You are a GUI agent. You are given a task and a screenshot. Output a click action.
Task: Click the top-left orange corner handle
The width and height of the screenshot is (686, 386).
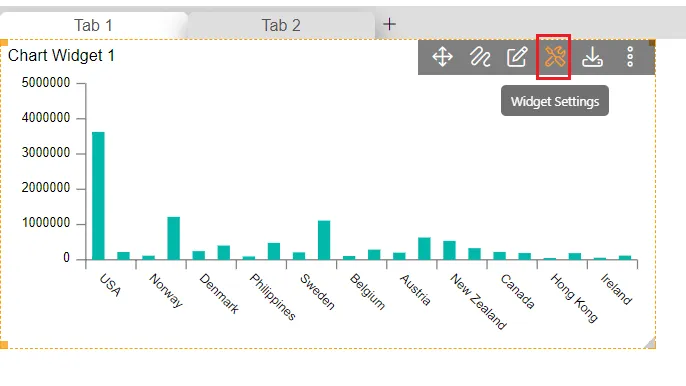click(4, 42)
